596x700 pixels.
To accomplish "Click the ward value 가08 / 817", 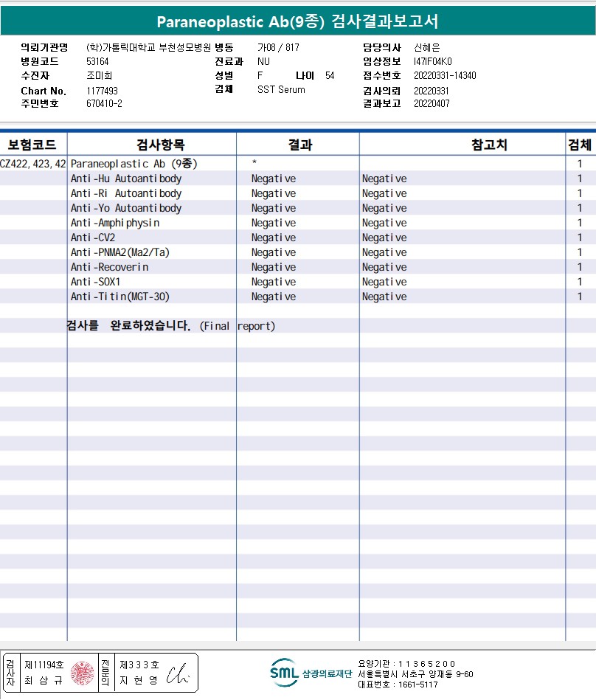I will tap(278, 47).
